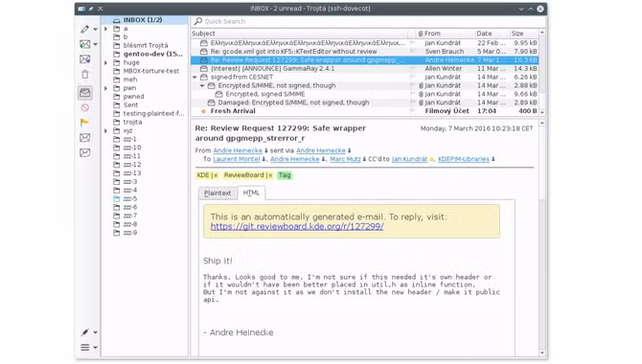Expand the 'huge' folder tree arrow
This screenshot has width=642, height=364.
106,62
